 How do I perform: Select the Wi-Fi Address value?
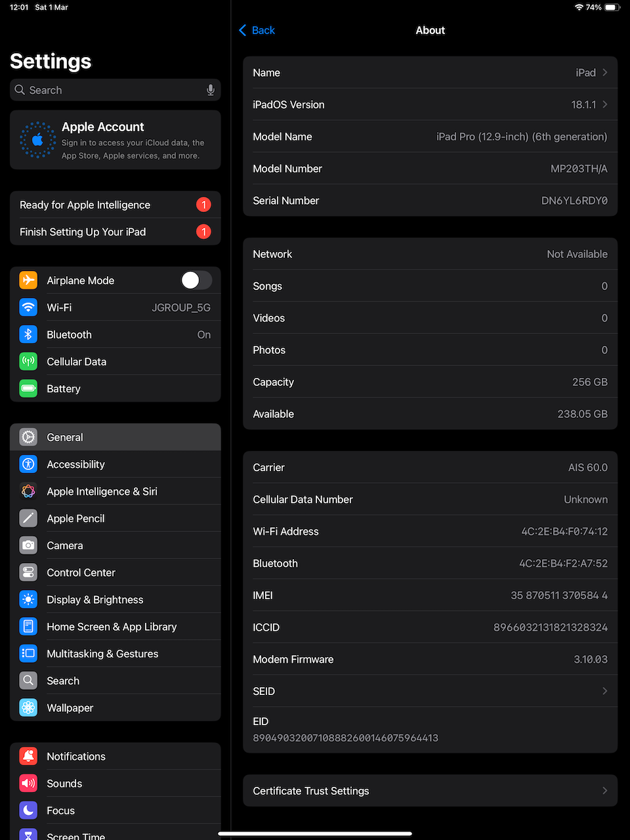tap(564, 532)
